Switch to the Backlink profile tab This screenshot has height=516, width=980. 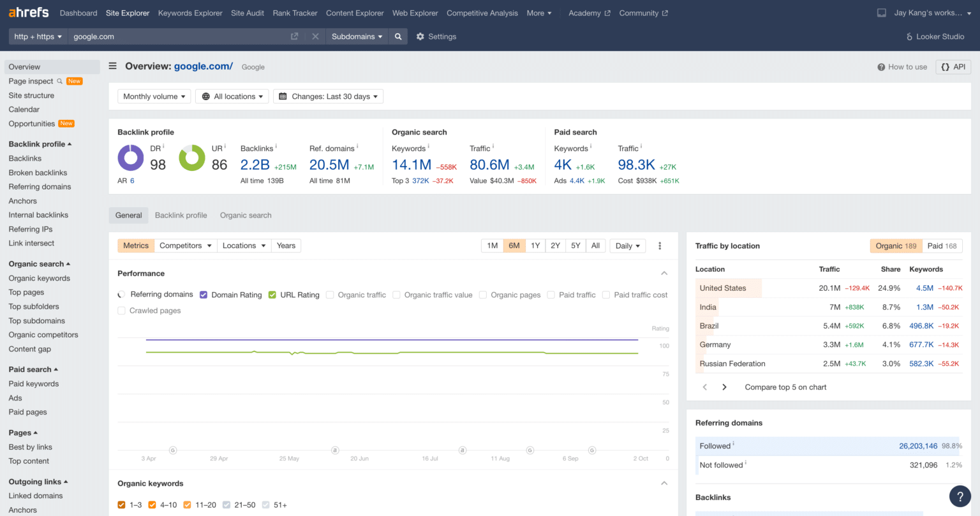coord(181,215)
